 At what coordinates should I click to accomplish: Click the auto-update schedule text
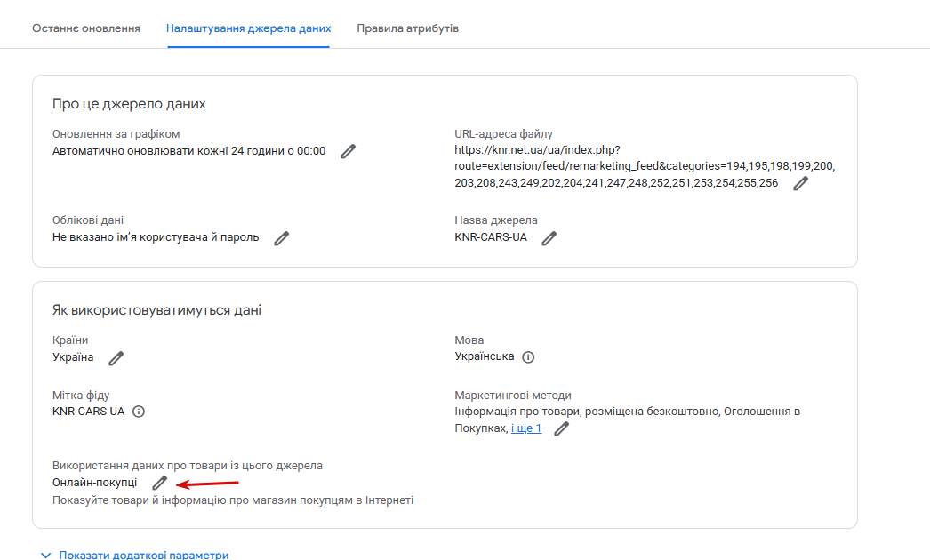[x=188, y=151]
